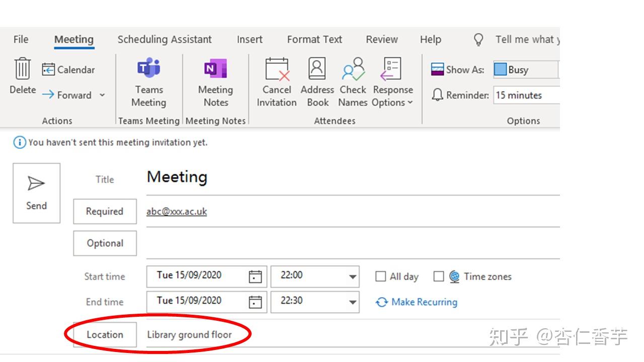Click the Show As icon

[437, 70]
